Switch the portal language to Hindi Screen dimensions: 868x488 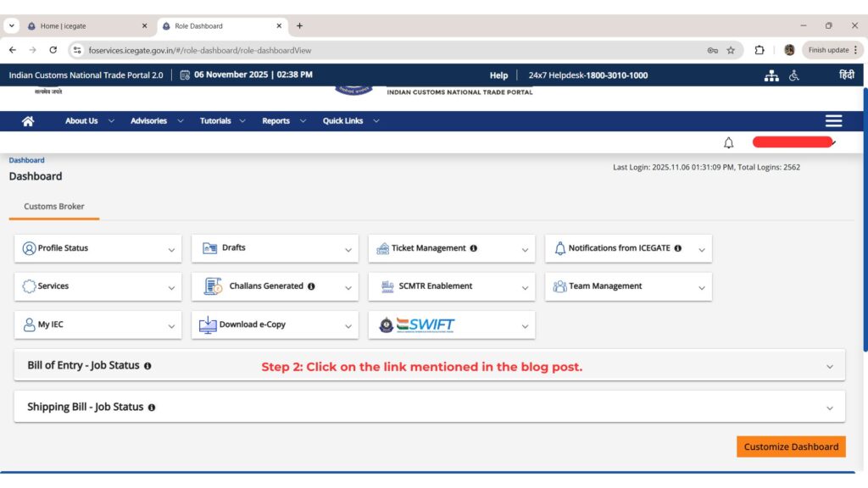point(847,75)
